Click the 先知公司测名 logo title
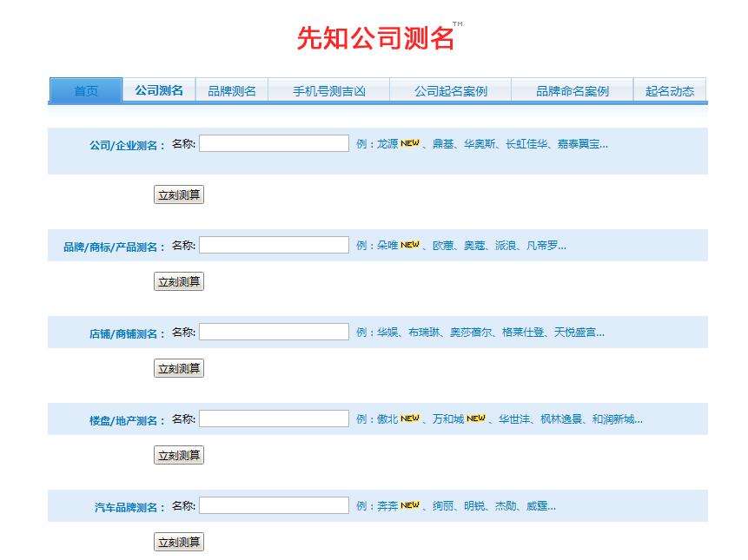The image size is (748, 560). (x=375, y=37)
